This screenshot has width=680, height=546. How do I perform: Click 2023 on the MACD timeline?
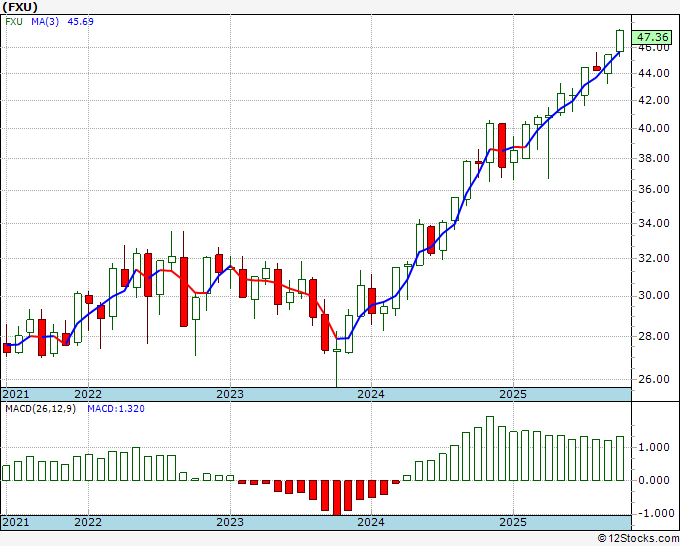click(230, 522)
